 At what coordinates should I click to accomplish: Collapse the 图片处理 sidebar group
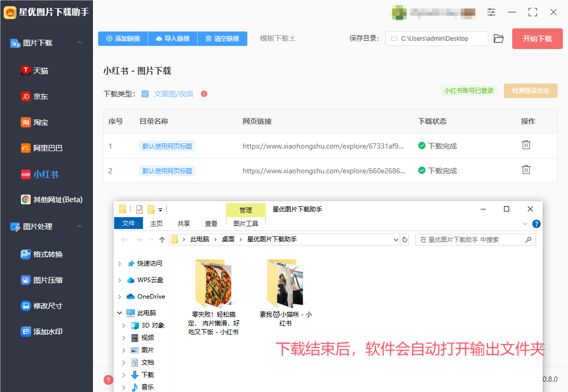pyautogui.click(x=80, y=226)
